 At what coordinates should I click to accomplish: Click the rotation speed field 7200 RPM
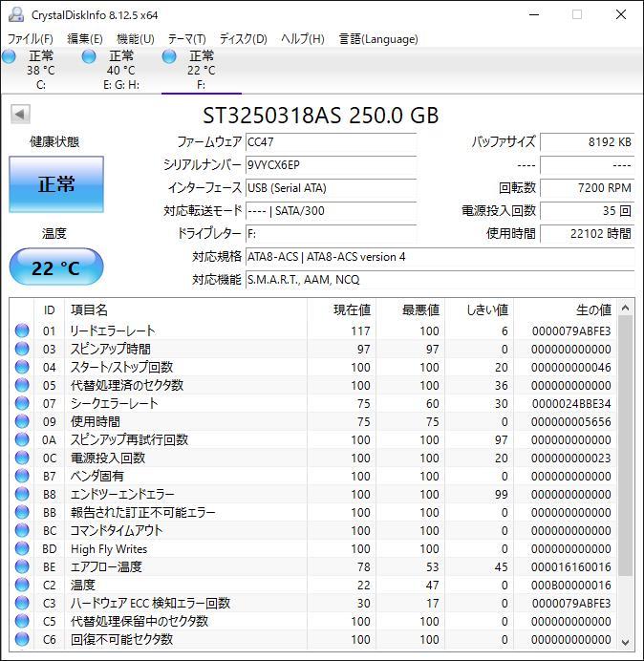(587, 187)
